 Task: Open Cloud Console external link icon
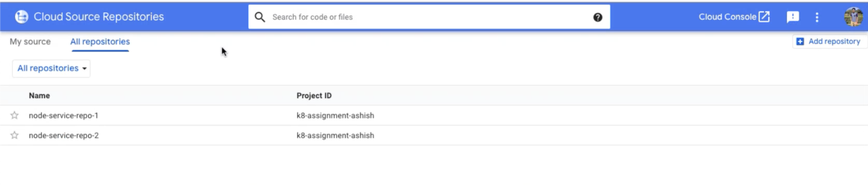764,17
